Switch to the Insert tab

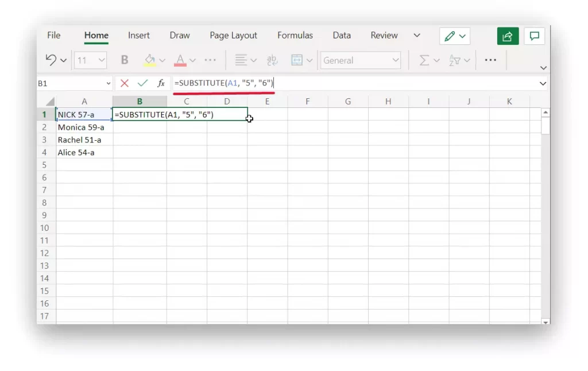(139, 35)
